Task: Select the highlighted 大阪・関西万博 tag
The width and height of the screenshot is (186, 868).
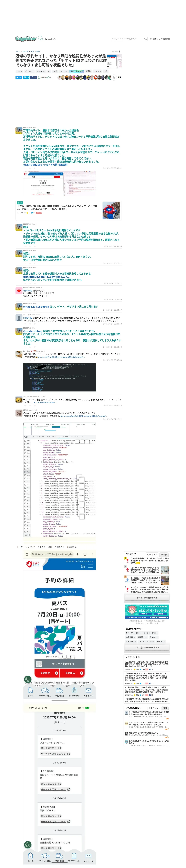Action: [76, 71]
